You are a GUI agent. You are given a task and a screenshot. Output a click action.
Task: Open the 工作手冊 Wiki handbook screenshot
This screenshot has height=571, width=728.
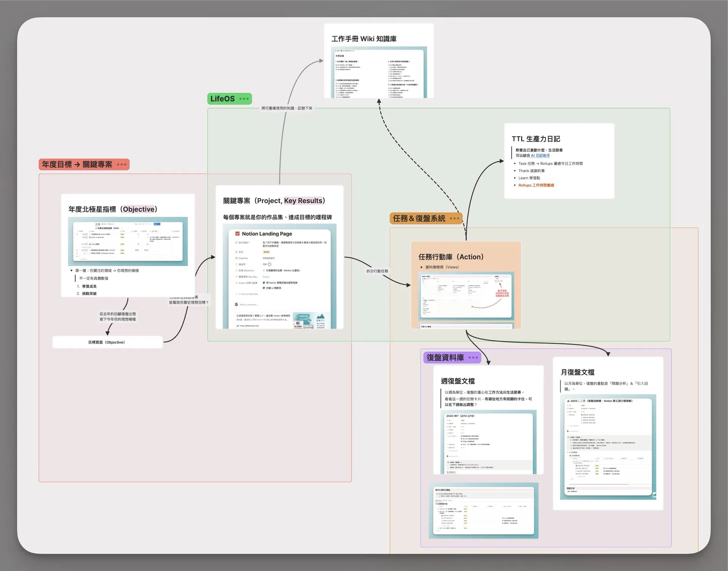pyautogui.click(x=379, y=72)
